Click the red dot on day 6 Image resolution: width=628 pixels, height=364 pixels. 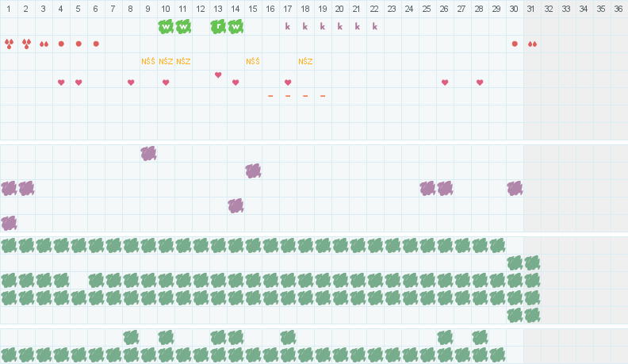point(96,44)
